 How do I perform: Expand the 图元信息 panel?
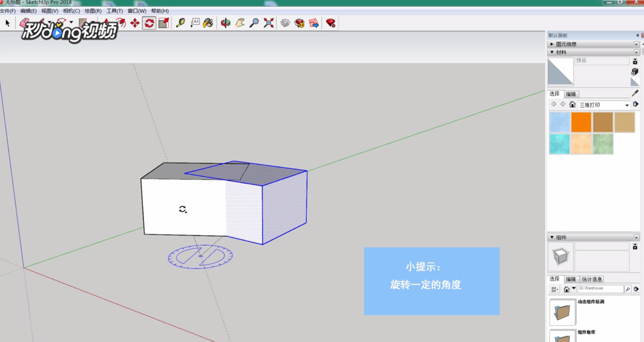(552, 44)
